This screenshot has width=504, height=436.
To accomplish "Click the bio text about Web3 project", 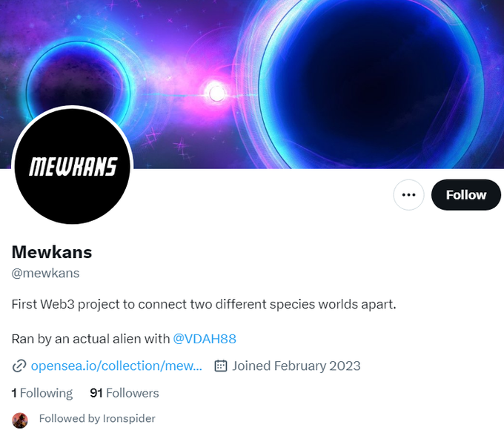I will tap(204, 304).
